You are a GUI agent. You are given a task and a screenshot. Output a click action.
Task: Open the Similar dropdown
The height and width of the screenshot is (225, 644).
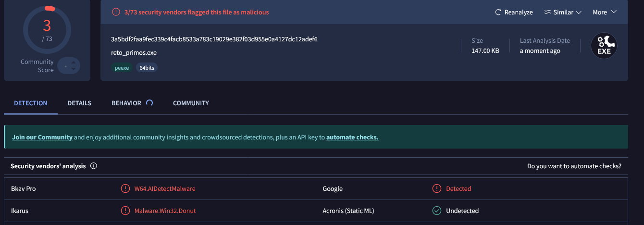[563, 12]
